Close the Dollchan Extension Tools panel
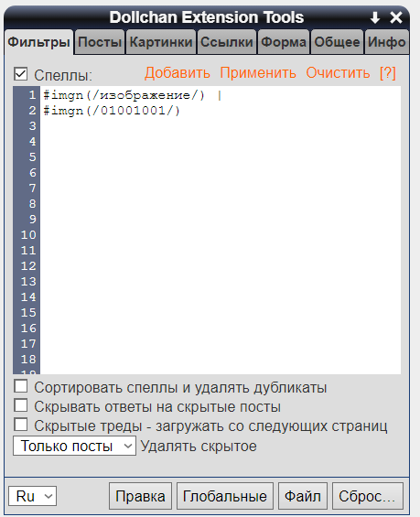Screen dimensions: 420x517 point(396,17)
